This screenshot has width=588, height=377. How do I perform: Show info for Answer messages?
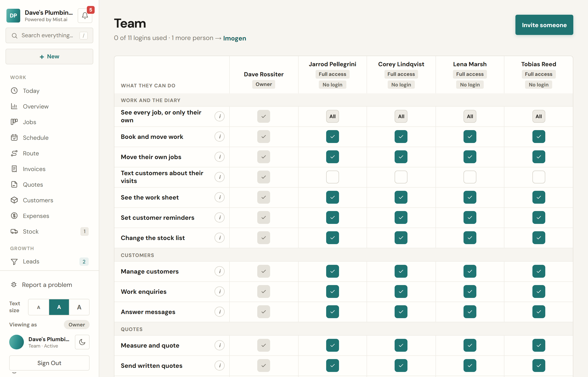[x=220, y=312]
